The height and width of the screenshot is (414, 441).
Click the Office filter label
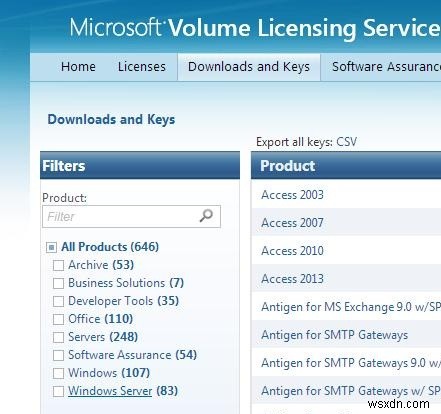click(100, 319)
